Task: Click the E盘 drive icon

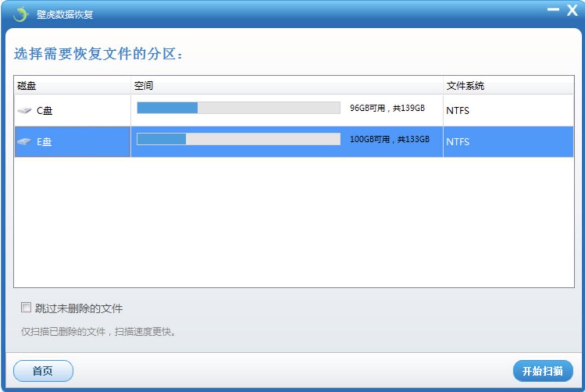Action: (x=24, y=142)
